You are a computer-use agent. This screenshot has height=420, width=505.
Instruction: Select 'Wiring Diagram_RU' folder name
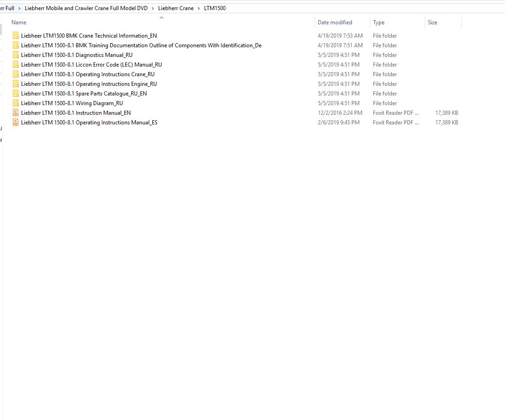(72, 103)
